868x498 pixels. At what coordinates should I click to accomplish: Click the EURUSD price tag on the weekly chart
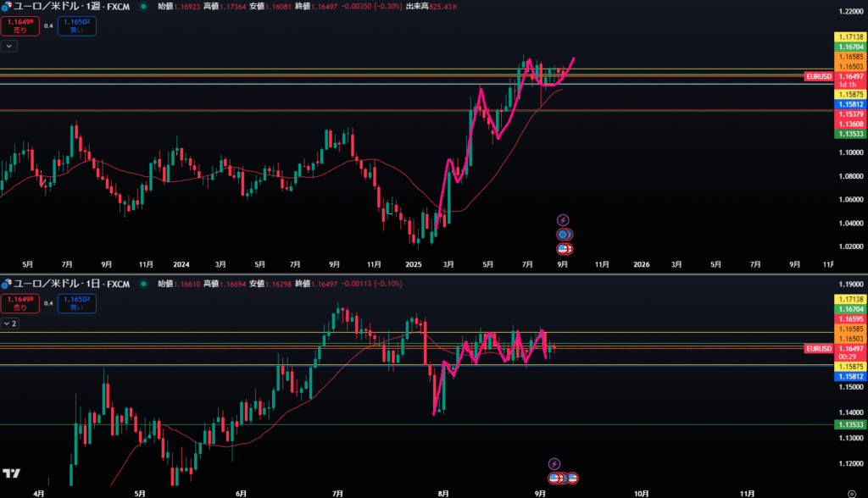pos(819,76)
